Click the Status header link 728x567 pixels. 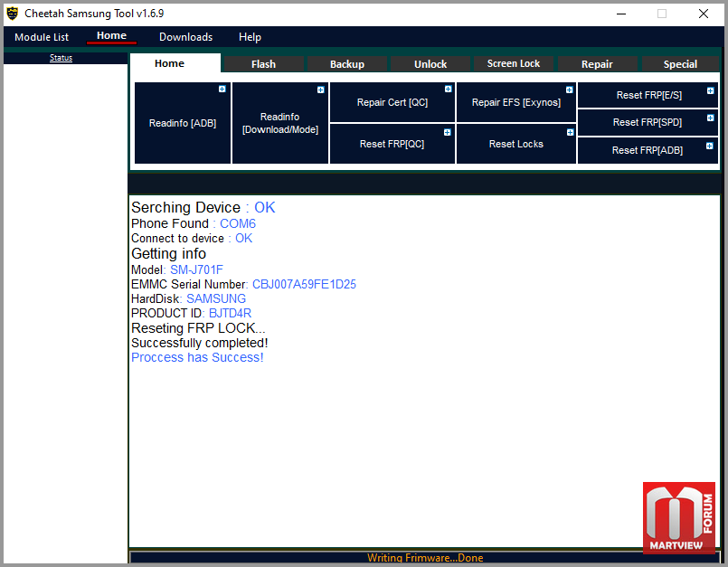point(61,58)
